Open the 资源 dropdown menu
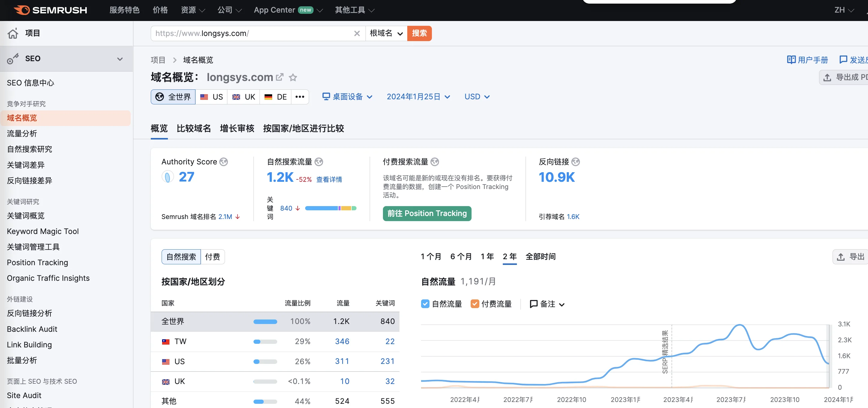 point(193,10)
